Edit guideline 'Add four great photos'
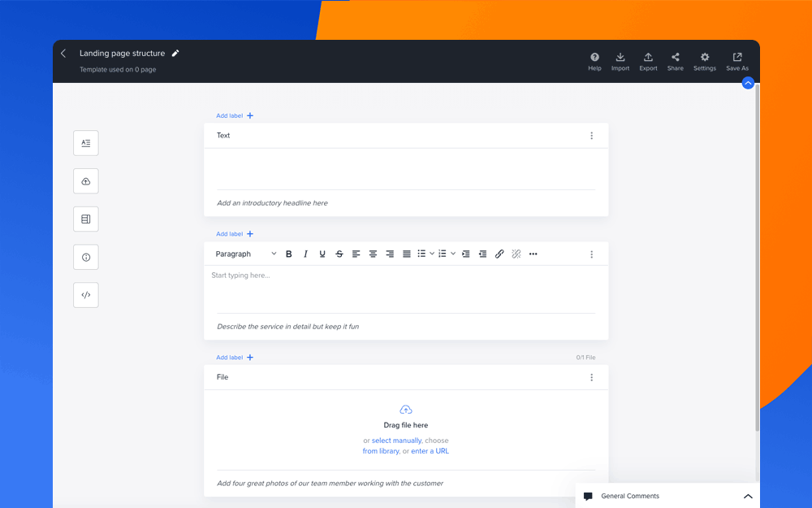Screen dimensions: 812x508 tap(330, 483)
